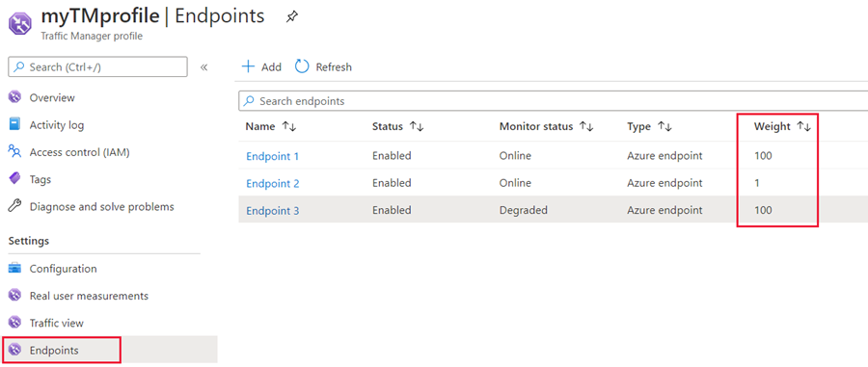This screenshot has width=868, height=367.
Task: Sort by Name column arrows
Action: click(289, 126)
